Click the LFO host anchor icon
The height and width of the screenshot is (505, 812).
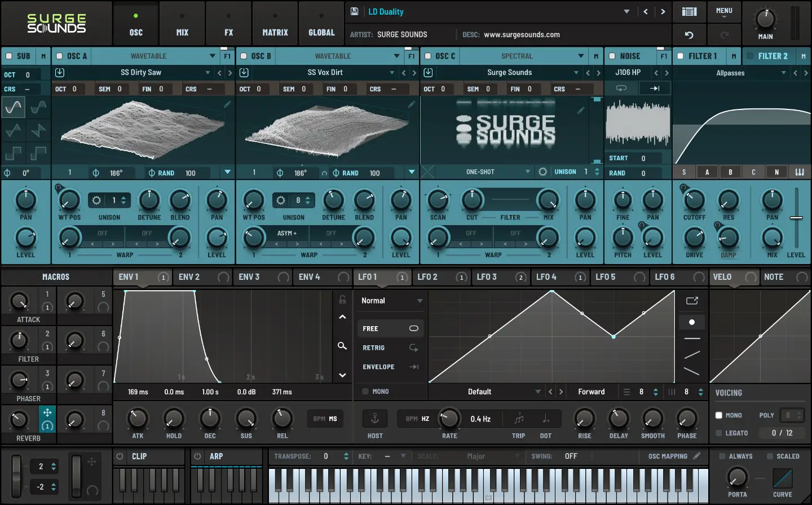374,418
